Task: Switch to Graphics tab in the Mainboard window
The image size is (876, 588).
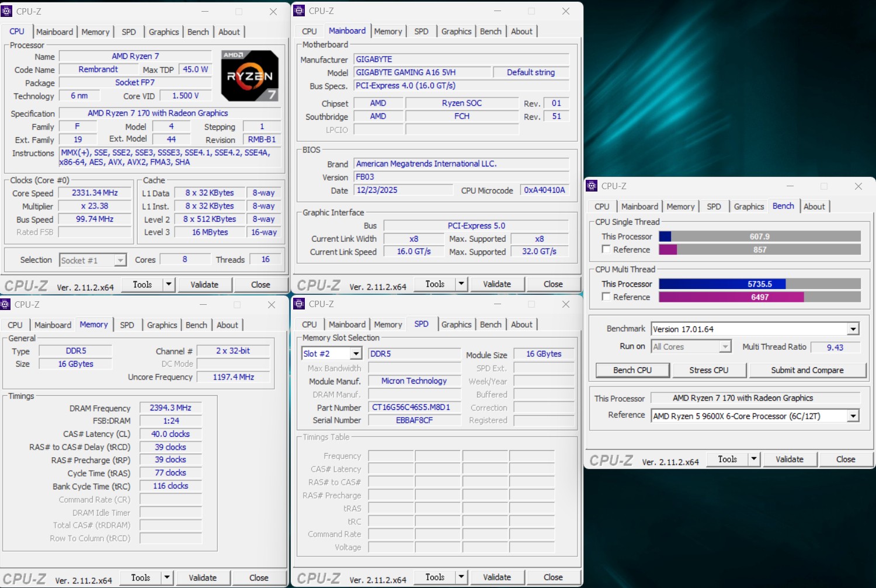Action: [x=456, y=32]
